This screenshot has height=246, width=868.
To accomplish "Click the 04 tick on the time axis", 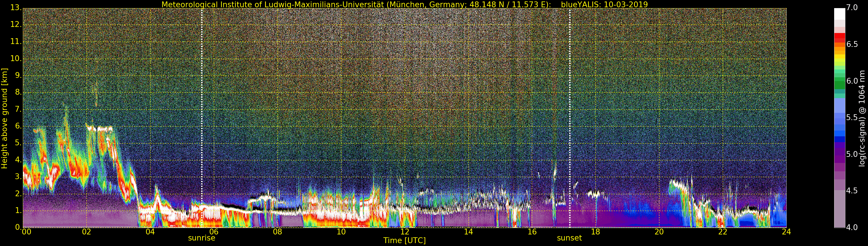I will [150, 232].
